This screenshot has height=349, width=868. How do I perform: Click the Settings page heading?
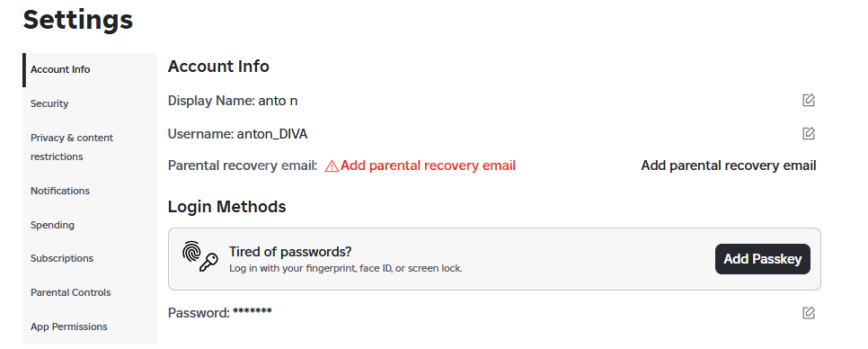(78, 20)
